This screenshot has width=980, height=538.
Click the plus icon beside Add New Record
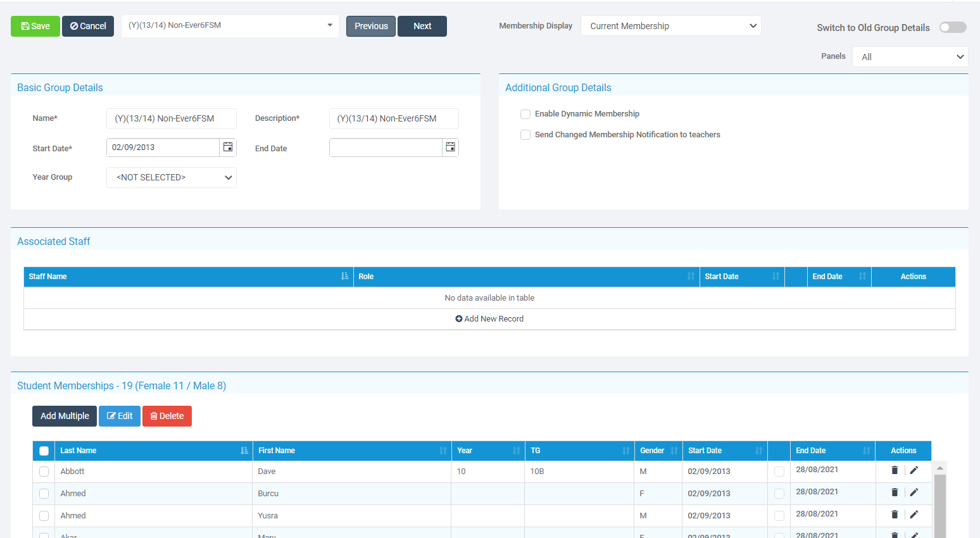[x=459, y=318]
